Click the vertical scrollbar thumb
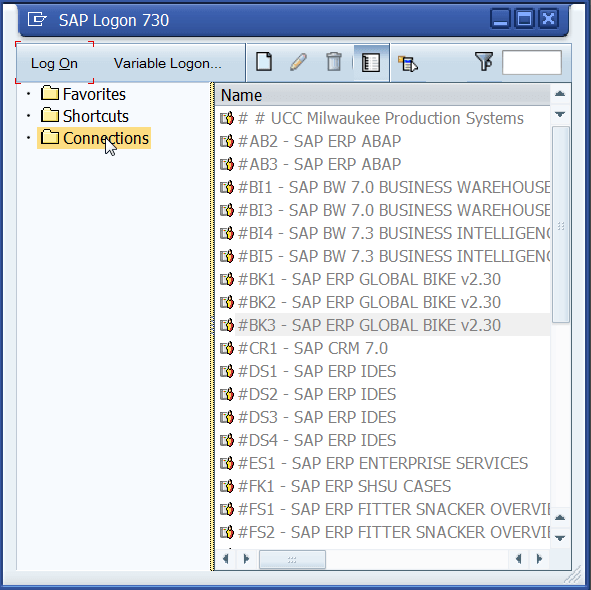The width and height of the screenshot is (591, 590). click(x=560, y=225)
